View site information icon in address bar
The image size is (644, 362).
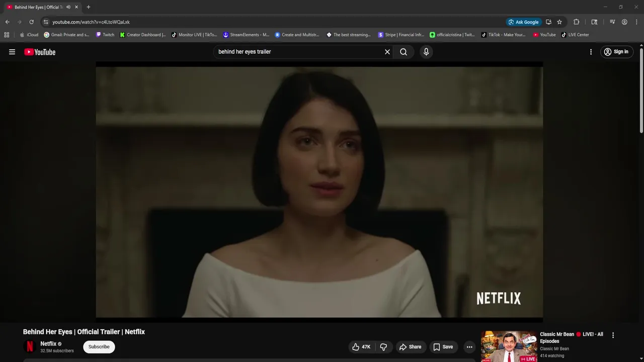coord(46,22)
